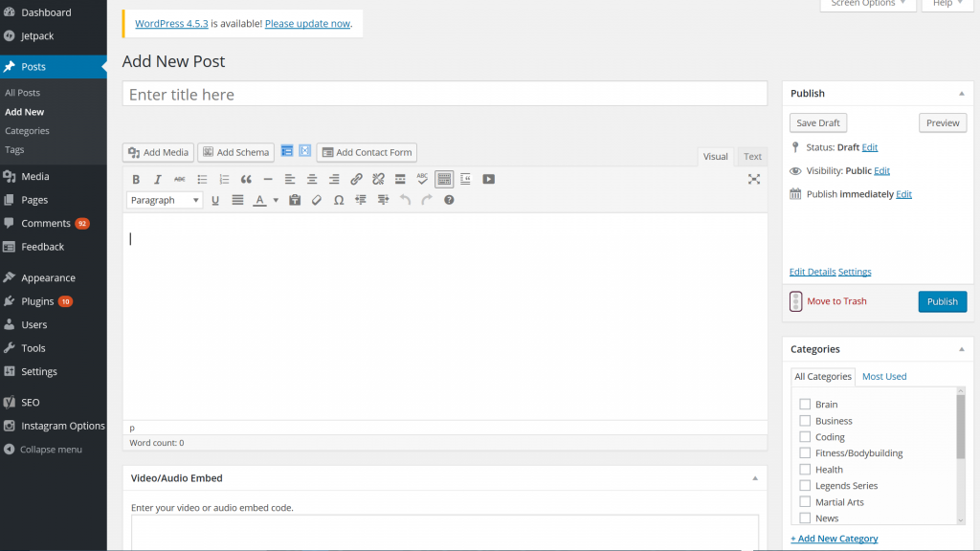Check the Coding category
The height and width of the screenshot is (551, 980).
pos(805,436)
